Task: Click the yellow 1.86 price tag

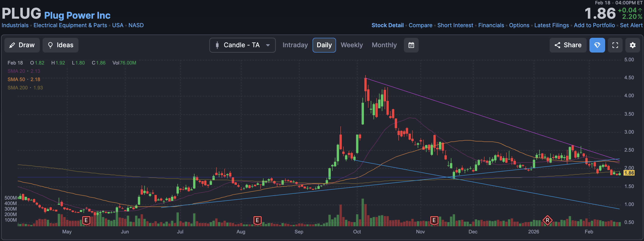Action: pyautogui.click(x=629, y=173)
